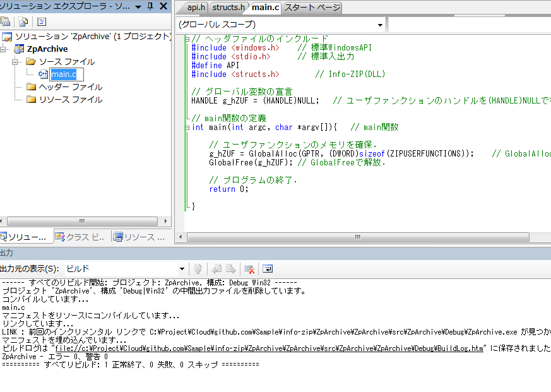Image resolution: width=551 pixels, height=392 pixels.
Task: Click the solution node icon
Action: (7, 37)
